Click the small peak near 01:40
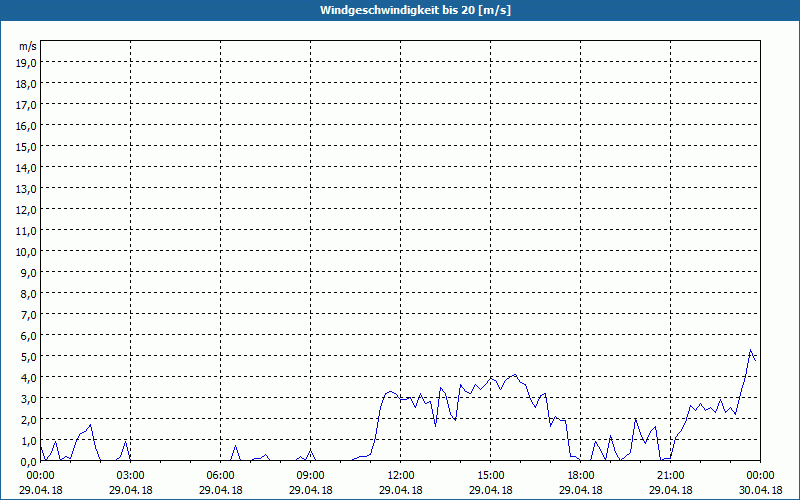Screen dimensions: 800x500 point(90,425)
